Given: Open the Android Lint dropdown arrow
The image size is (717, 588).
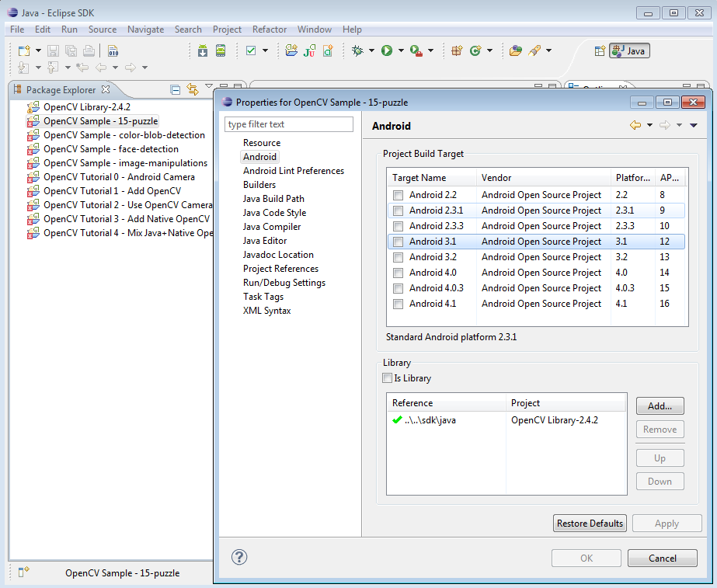Looking at the screenshot, I should [x=265, y=50].
